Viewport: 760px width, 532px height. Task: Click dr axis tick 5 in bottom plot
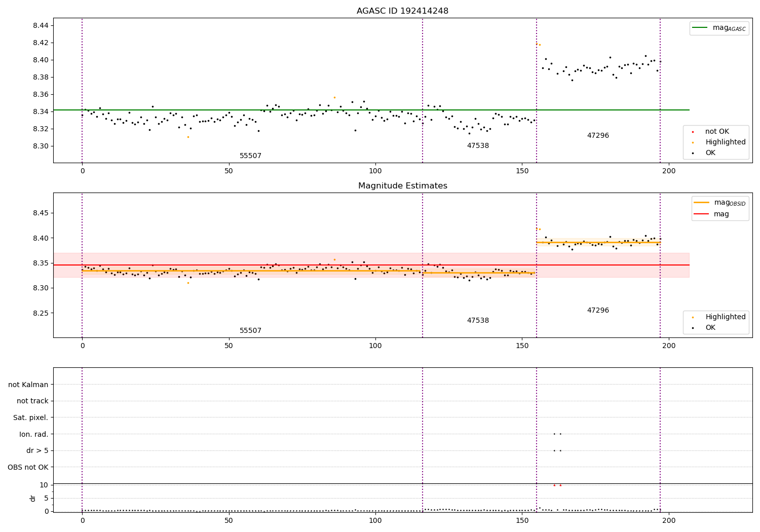(x=46, y=498)
